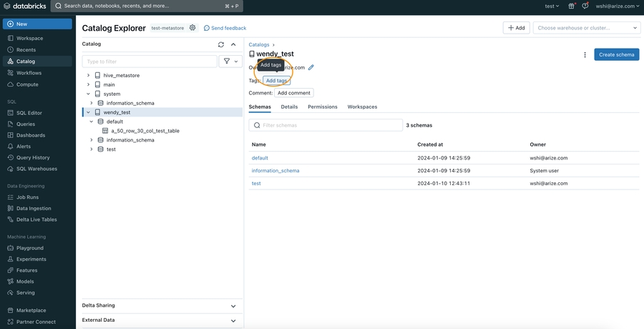The height and width of the screenshot is (329, 644).
Task: Open Compute in the sidebar
Action: [x=27, y=84]
